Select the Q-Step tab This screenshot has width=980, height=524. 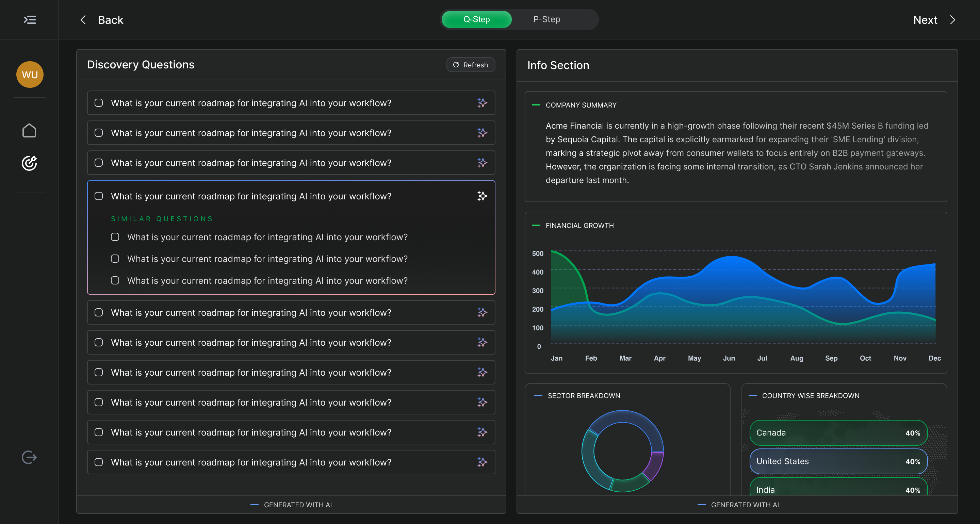[476, 19]
